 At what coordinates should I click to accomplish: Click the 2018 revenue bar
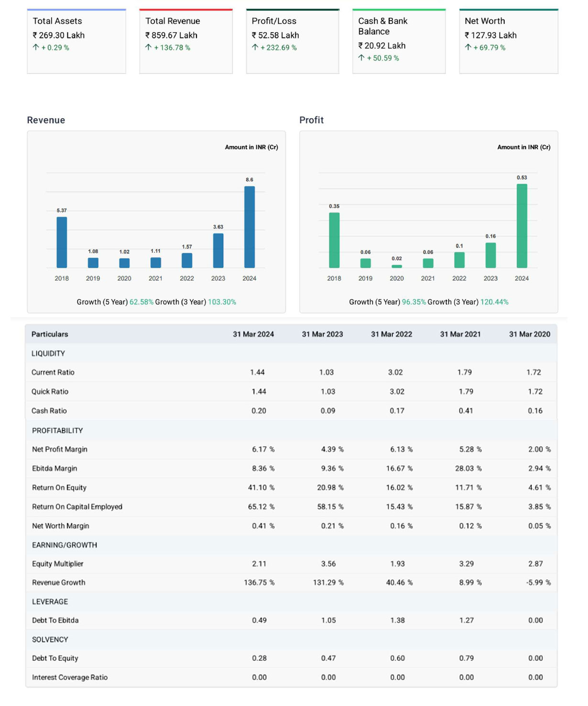pos(62,242)
